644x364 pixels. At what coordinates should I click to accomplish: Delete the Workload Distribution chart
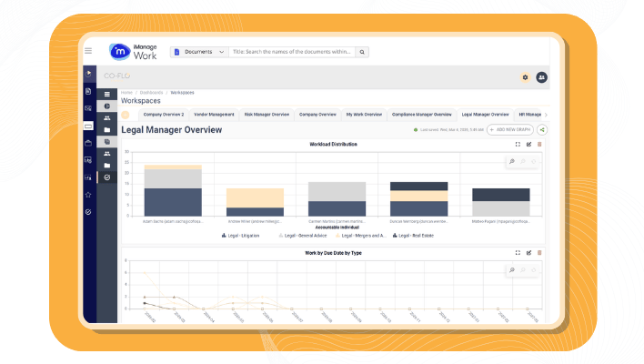(x=539, y=144)
